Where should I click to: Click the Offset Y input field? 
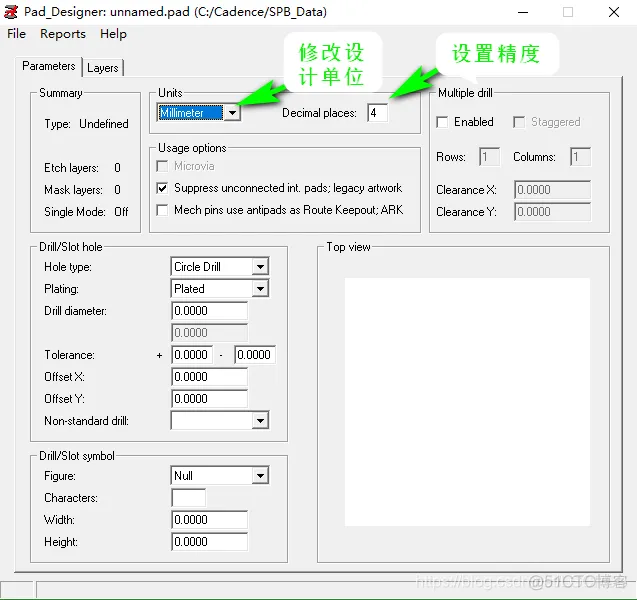pos(209,399)
